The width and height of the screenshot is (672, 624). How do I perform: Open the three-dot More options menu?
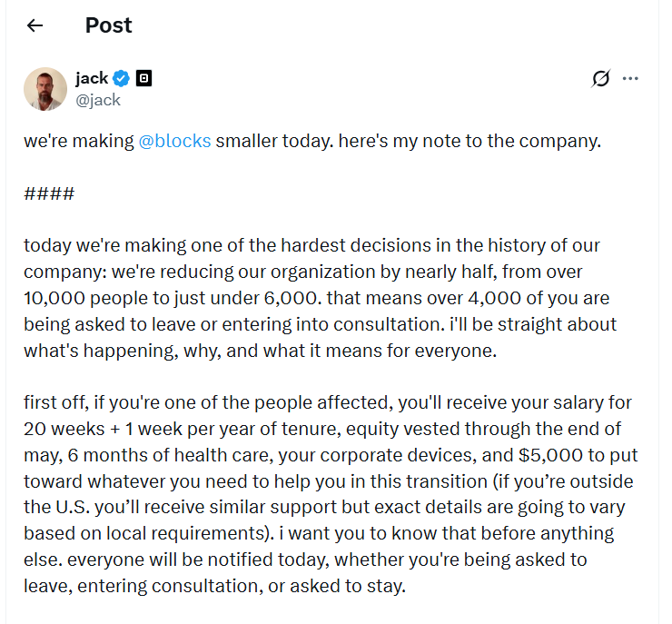[630, 79]
